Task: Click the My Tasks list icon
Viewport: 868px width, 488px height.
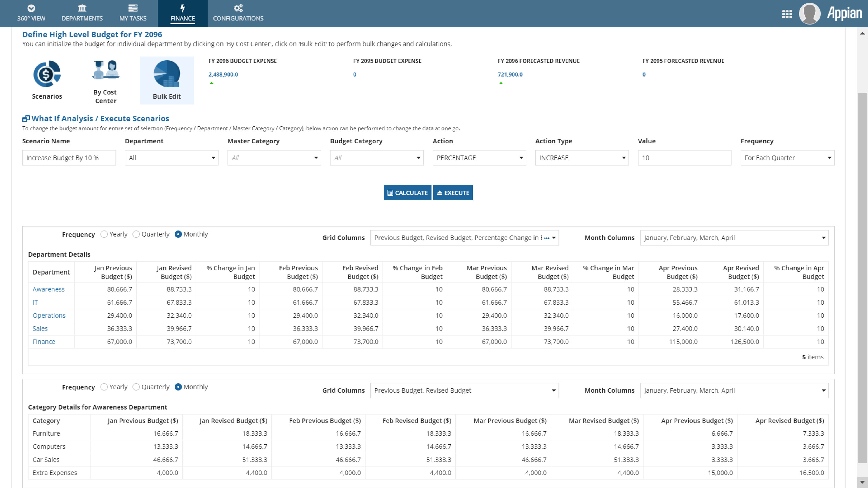Action: pos(133,8)
